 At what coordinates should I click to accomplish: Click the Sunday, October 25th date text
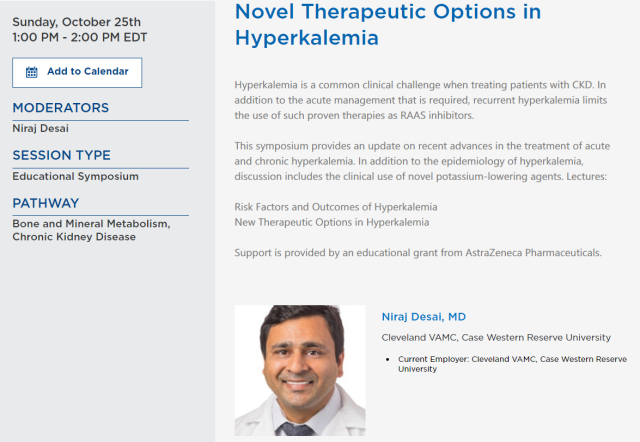(77, 22)
